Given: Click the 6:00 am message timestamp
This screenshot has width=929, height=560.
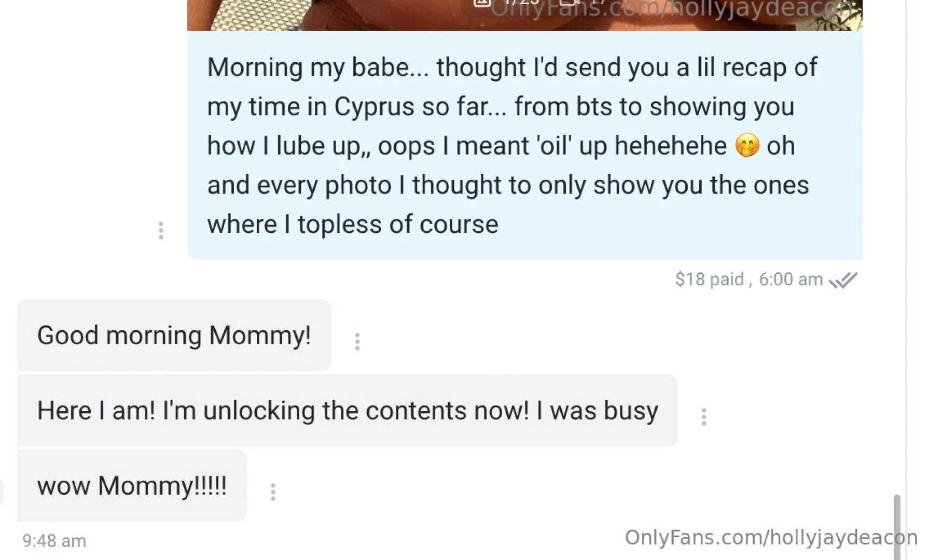Looking at the screenshot, I should [x=791, y=279].
